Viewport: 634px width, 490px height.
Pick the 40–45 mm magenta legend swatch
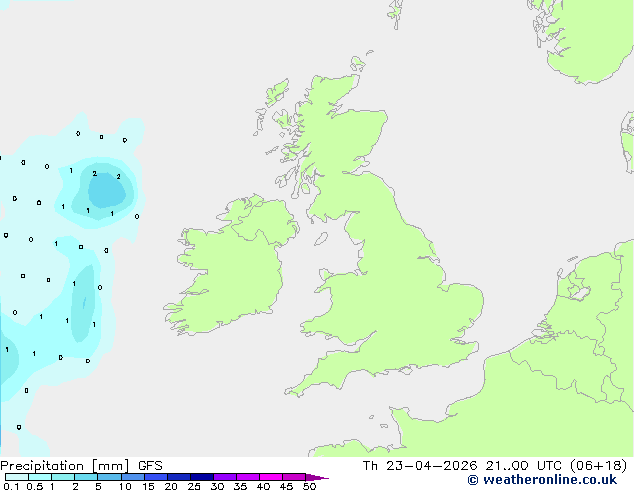[x=271, y=477]
